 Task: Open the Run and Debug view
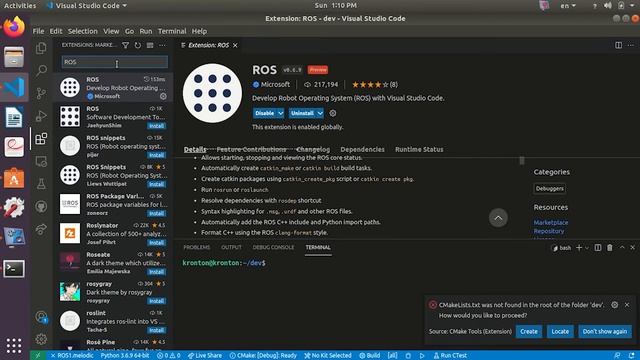(41, 116)
